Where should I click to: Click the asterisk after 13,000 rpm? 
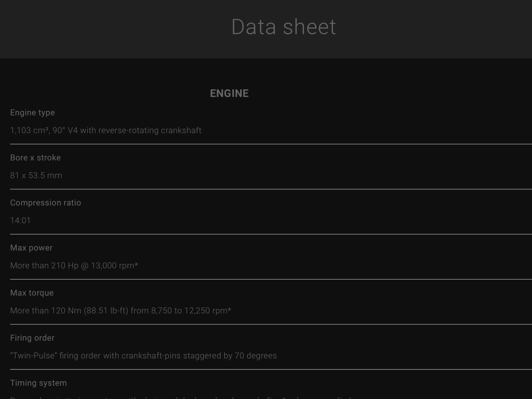coord(136,264)
